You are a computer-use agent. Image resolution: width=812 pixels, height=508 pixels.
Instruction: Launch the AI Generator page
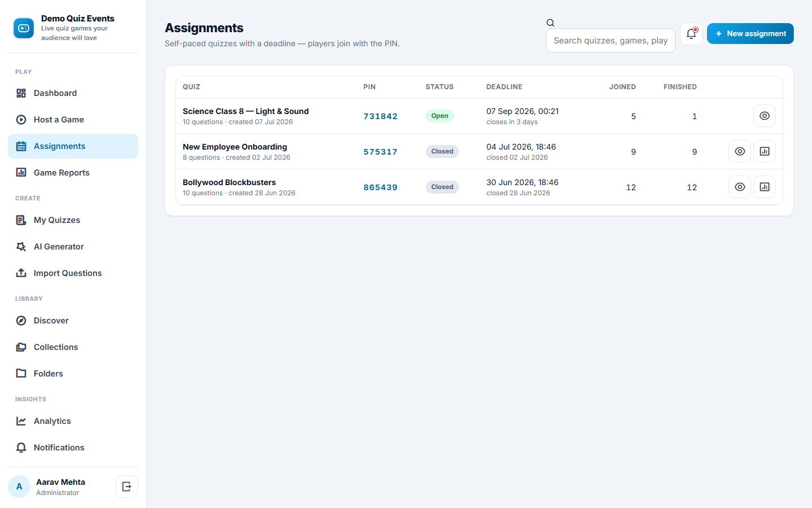click(73, 247)
